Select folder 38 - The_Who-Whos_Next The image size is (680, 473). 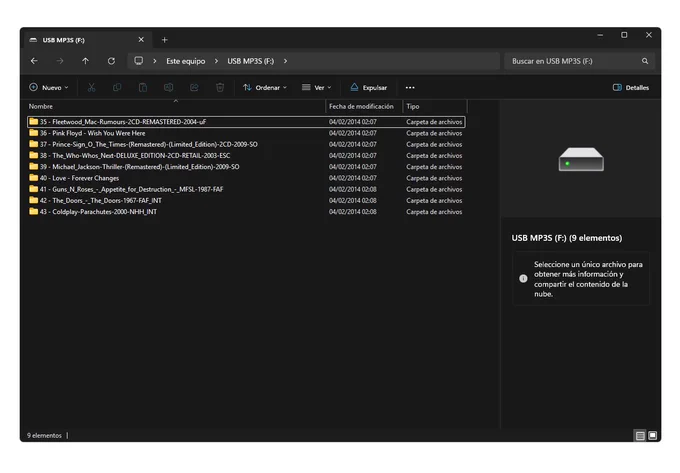click(246, 156)
